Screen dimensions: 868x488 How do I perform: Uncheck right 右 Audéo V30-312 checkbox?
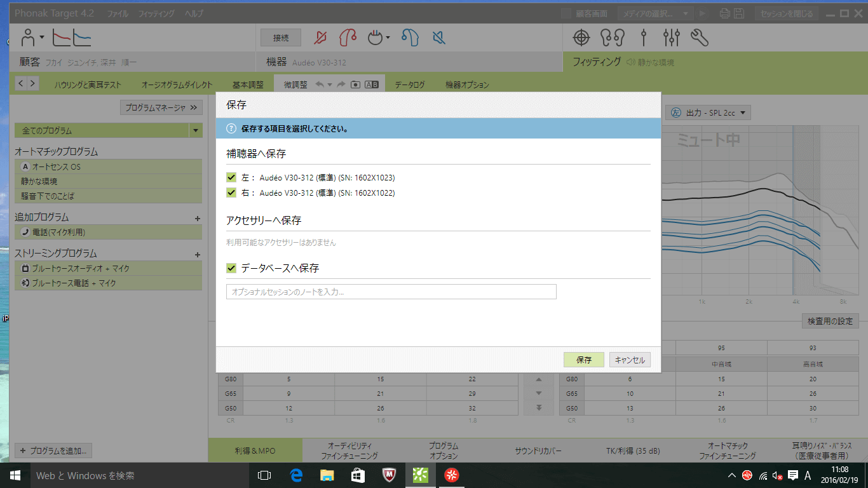click(x=231, y=193)
